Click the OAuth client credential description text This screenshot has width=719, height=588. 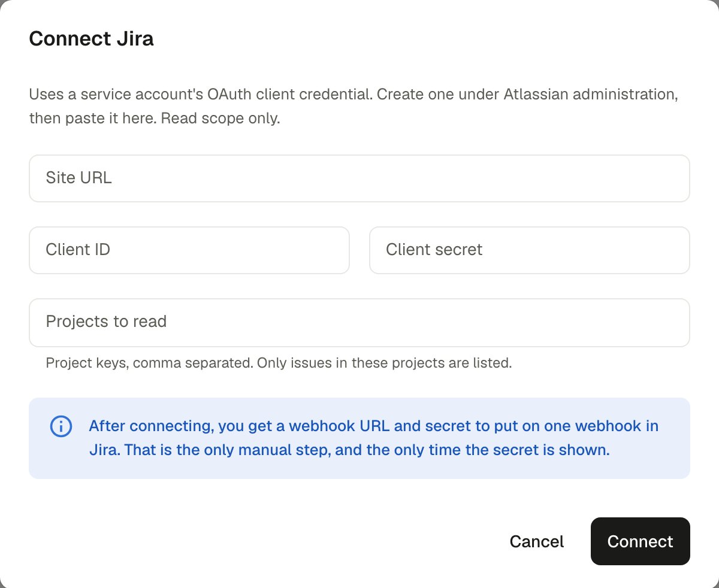coord(354,107)
